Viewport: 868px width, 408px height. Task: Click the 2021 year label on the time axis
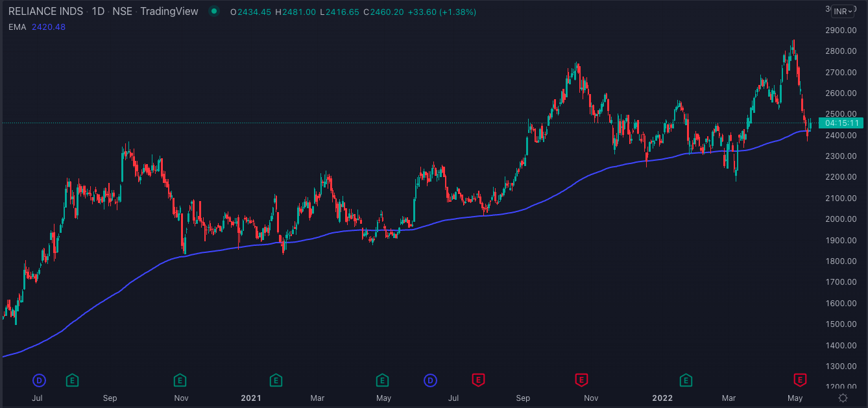pyautogui.click(x=251, y=398)
